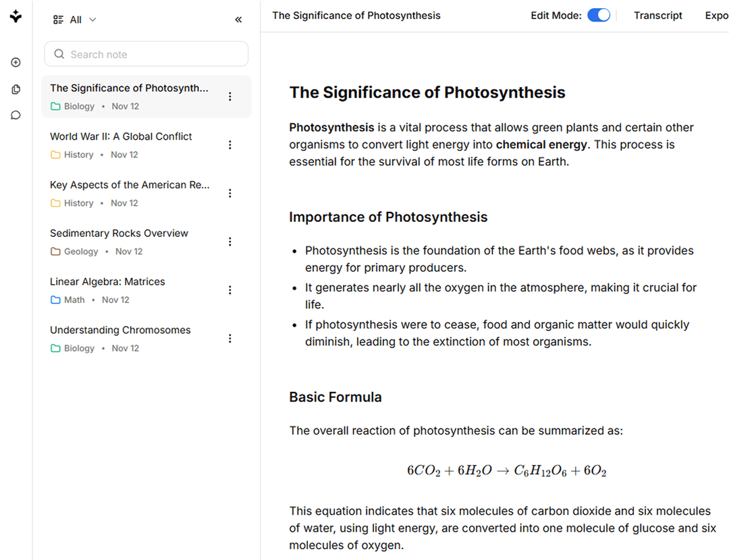Expand the All notes filter dropdown
729x560 pixels.
(75, 20)
